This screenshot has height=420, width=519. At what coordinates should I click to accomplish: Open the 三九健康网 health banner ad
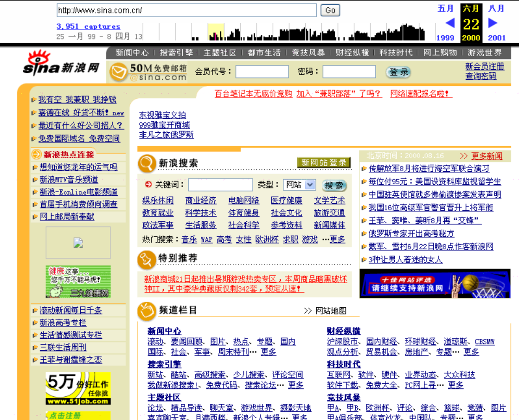click(x=78, y=282)
